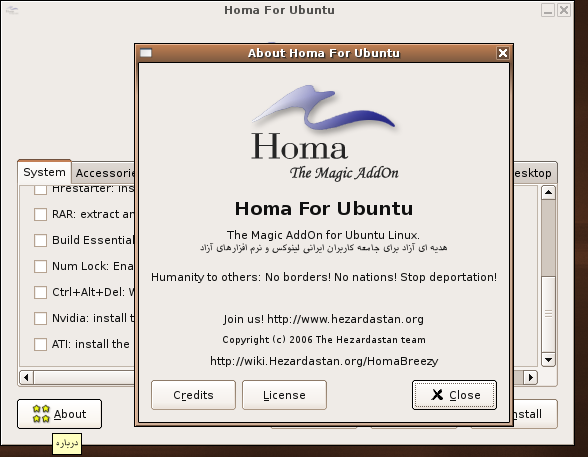Click the horizontal scrollbar right arrow
The width and height of the screenshot is (588, 457).
[531, 377]
